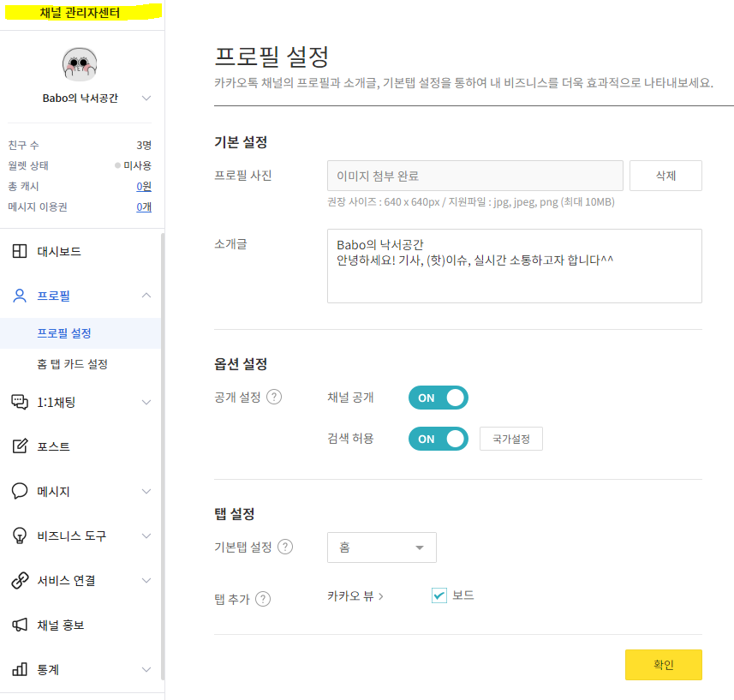Click help icon next to 공개 설정
Viewport: 734px width, 700px height.
coord(274,397)
